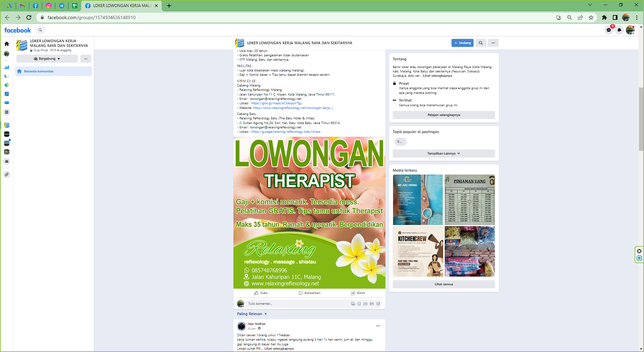
Task: Open the Chrome side panel
Action: point(615,17)
